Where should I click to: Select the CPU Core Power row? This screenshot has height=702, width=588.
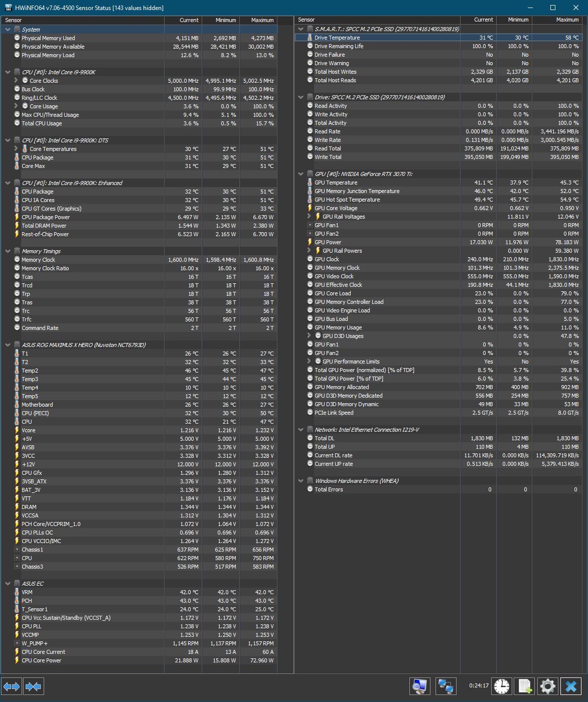point(139,660)
